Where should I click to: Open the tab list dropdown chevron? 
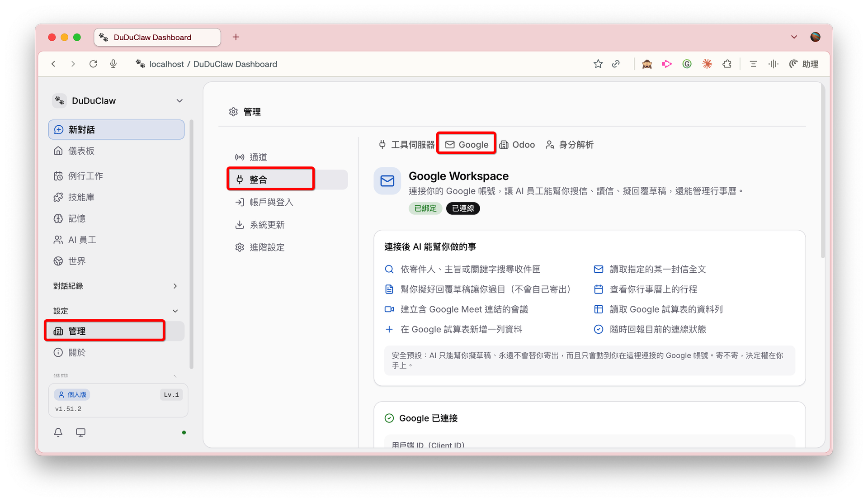click(794, 37)
